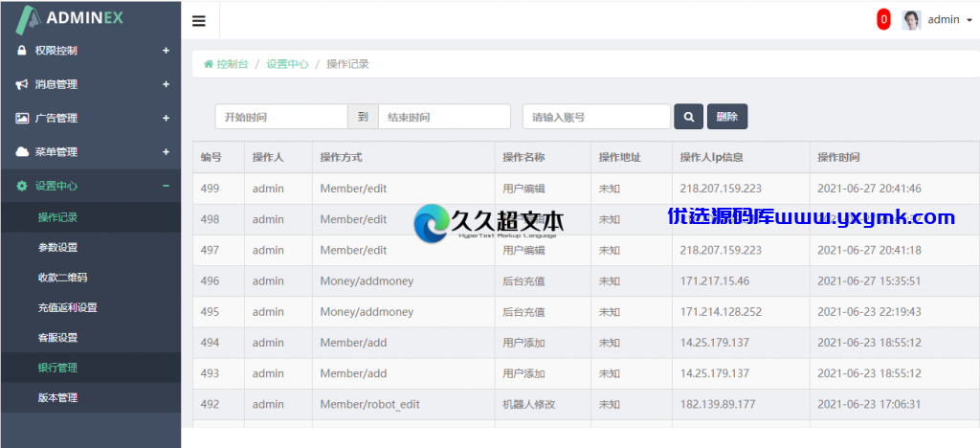Click the home icon in breadcrumb
Image resolution: width=980 pixels, height=448 pixels.
(209, 64)
